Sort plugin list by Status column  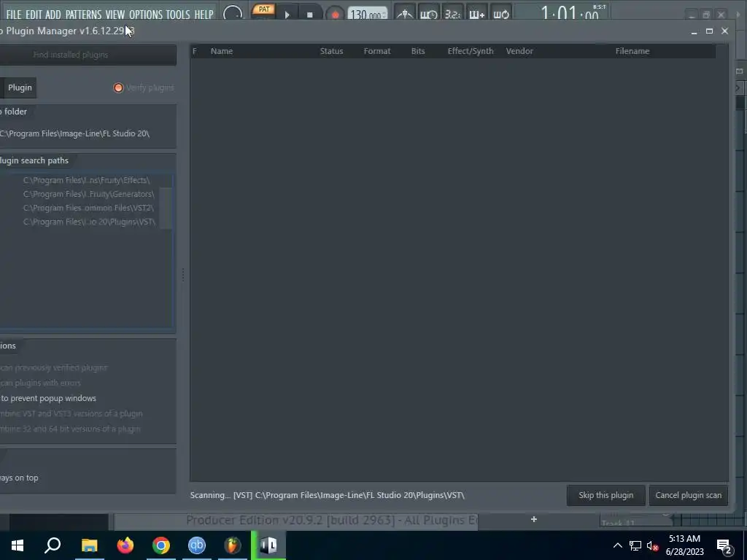pos(332,51)
